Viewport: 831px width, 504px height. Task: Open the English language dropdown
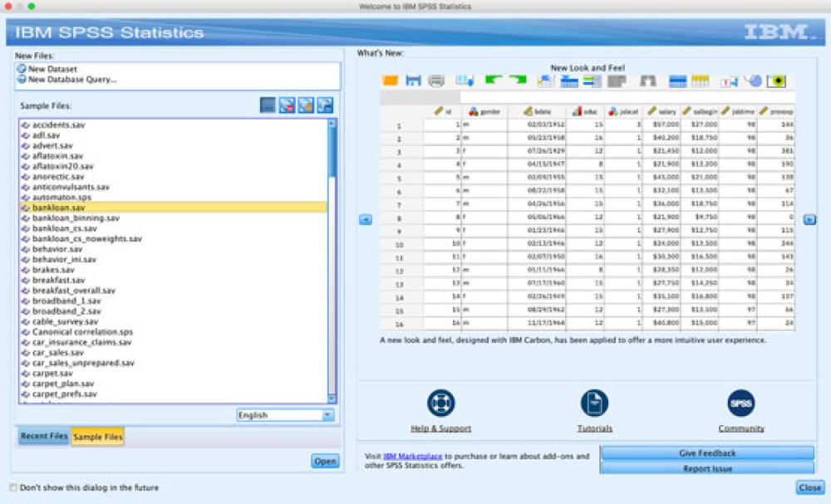click(x=286, y=415)
